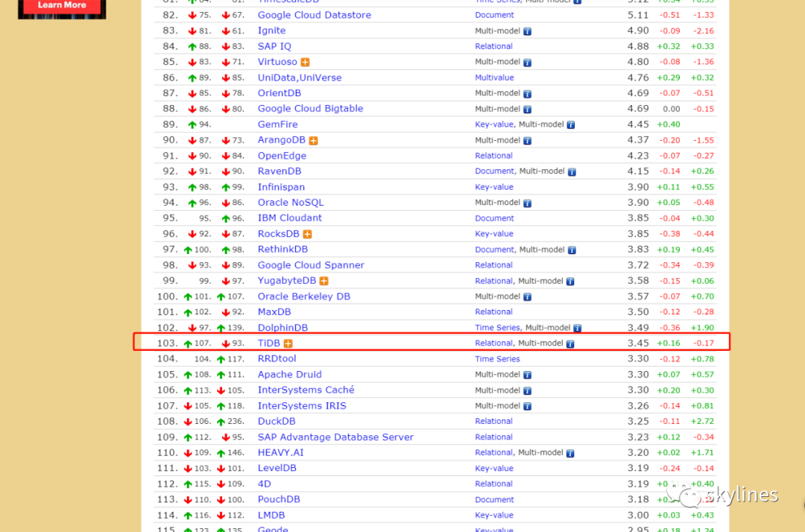The height and width of the screenshot is (532, 805).
Task: Click the info icon in the DolphinDB row
Action: click(x=578, y=328)
